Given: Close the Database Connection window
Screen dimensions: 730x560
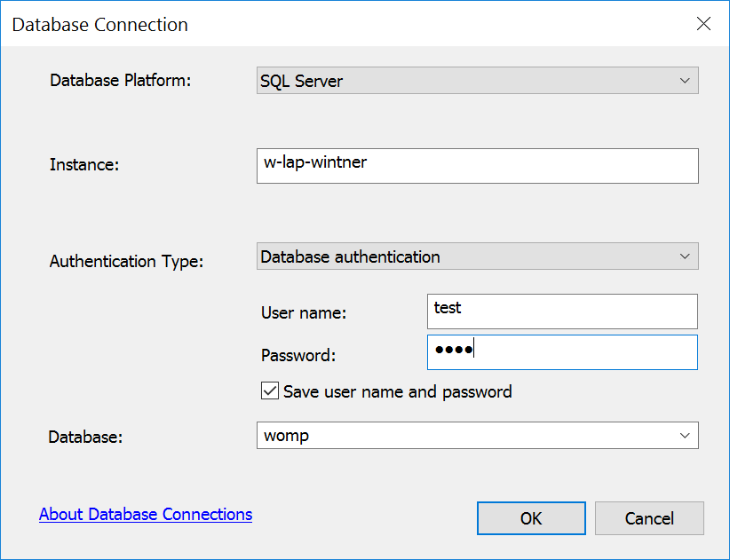Looking at the screenshot, I should 703,24.
